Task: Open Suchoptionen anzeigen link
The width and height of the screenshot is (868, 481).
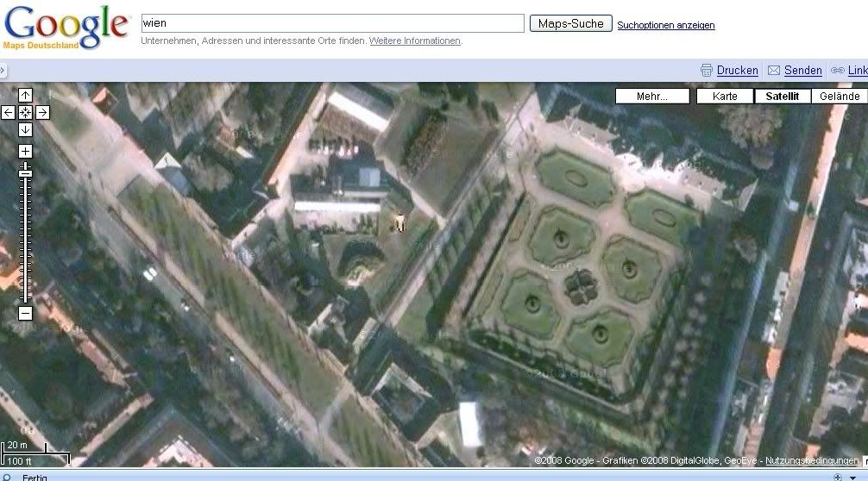Action: pyautogui.click(x=666, y=25)
